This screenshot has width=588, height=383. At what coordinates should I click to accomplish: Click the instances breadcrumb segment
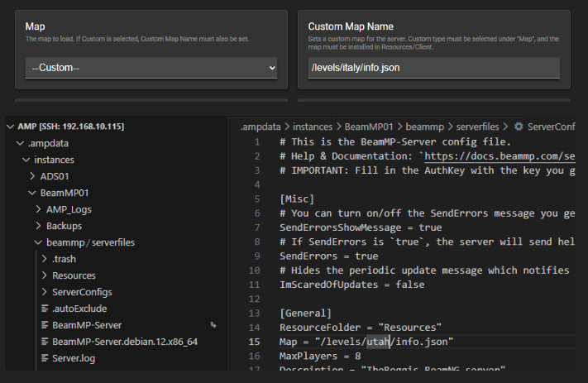pos(314,127)
